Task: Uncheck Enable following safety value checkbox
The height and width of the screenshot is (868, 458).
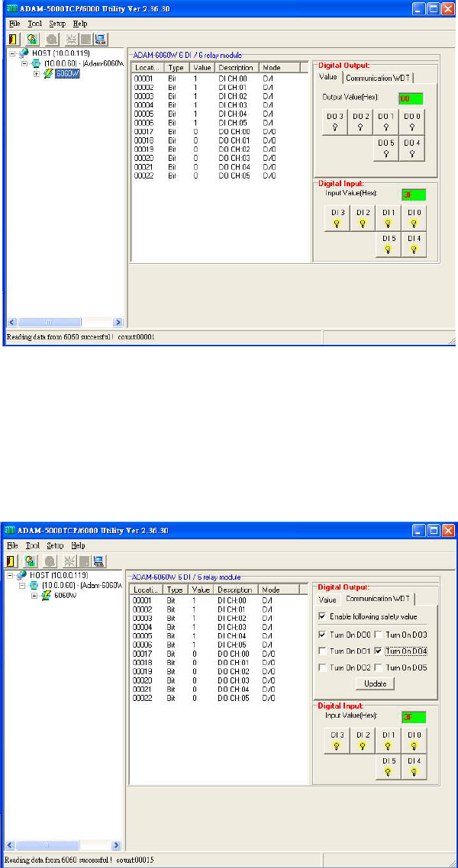Action: pyautogui.click(x=322, y=616)
